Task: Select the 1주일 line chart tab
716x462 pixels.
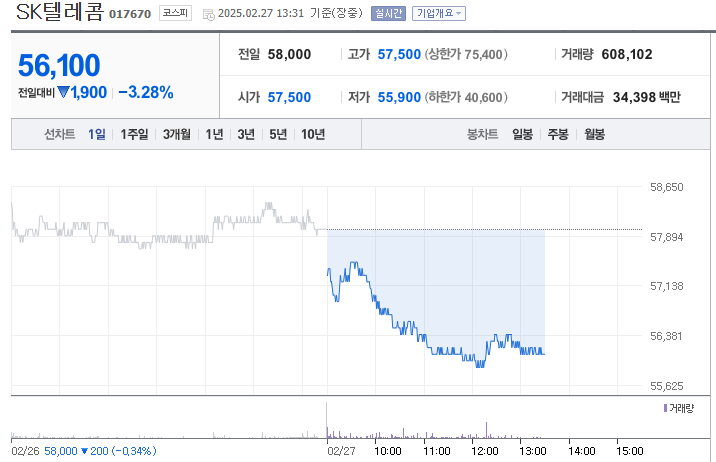Action: pos(134,134)
